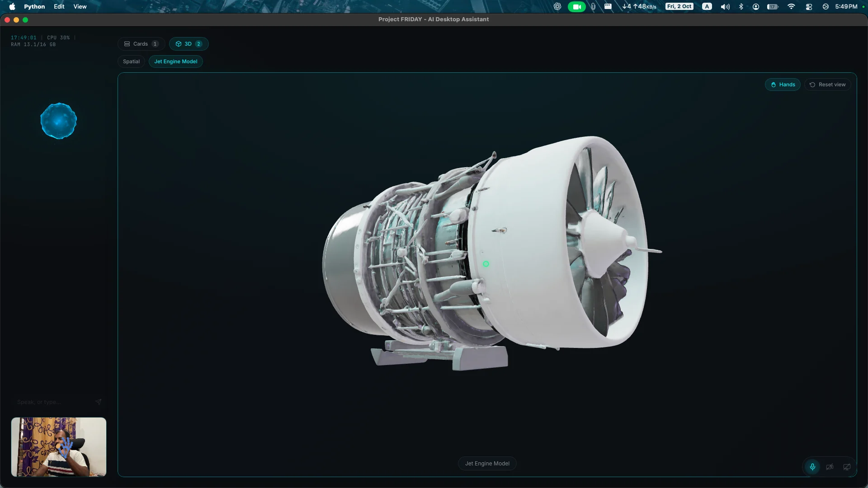Open the keyboard input source menu
Image resolution: width=868 pixels, height=488 pixels.
point(707,6)
